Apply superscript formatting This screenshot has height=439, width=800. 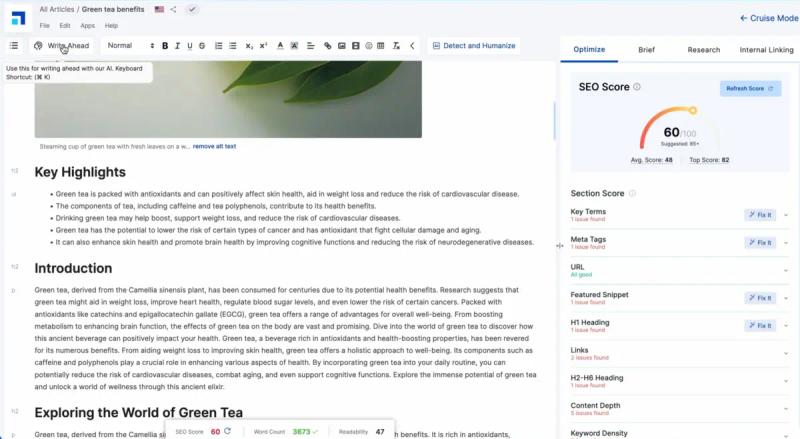(263, 45)
